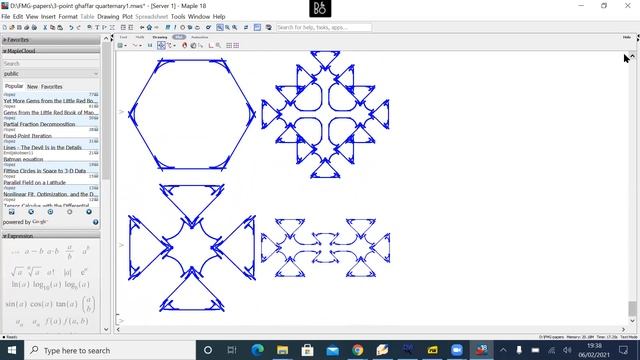This screenshot has width=640, height=360.
Task: Click the Redo arrow icon
Action: click(x=78, y=27)
